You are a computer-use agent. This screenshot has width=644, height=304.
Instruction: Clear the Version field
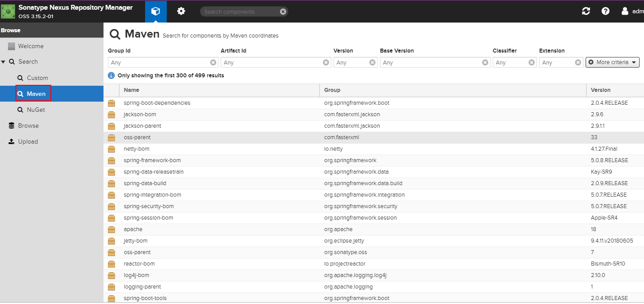(373, 62)
